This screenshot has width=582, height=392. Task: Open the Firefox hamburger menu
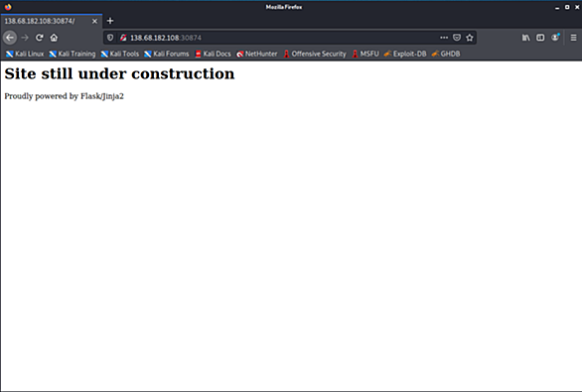click(x=573, y=38)
